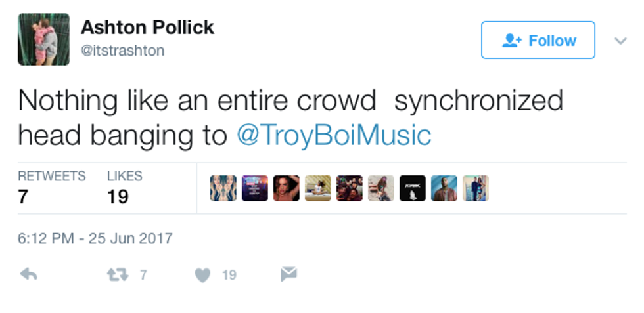This screenshot has height=313, width=644.
Task: Follow Ashton Pollick
Action: (x=538, y=41)
